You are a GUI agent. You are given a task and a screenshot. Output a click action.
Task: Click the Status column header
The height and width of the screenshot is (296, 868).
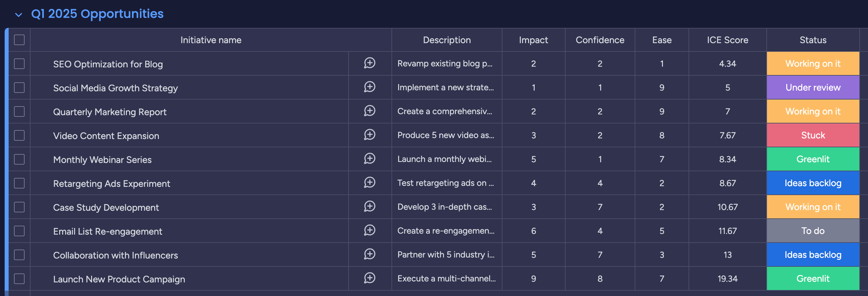[813, 40]
